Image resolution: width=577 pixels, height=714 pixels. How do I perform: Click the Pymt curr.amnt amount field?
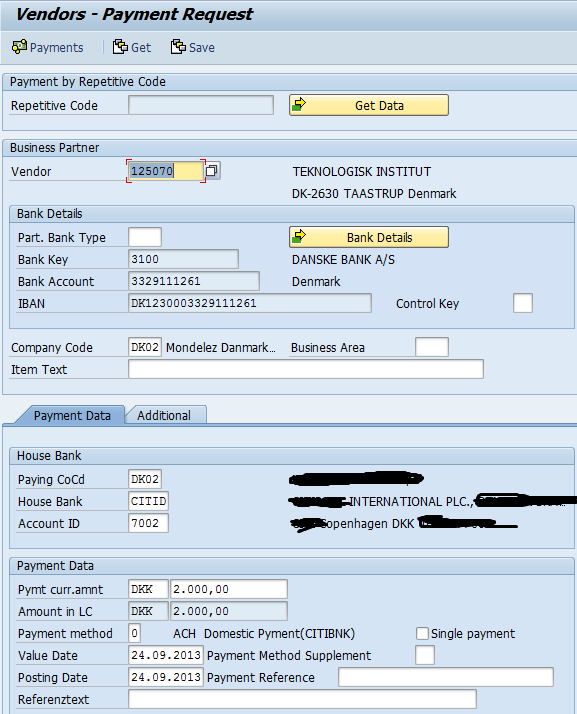point(229,589)
